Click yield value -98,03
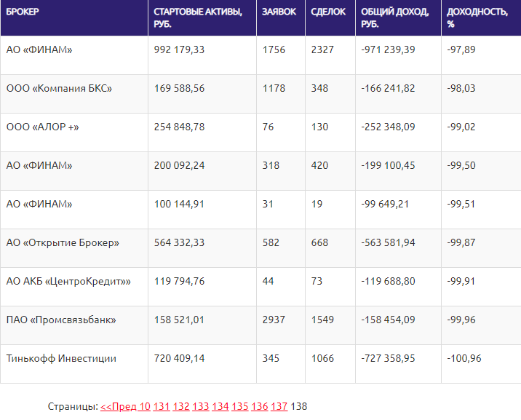The image size is (521, 420). 461,88
